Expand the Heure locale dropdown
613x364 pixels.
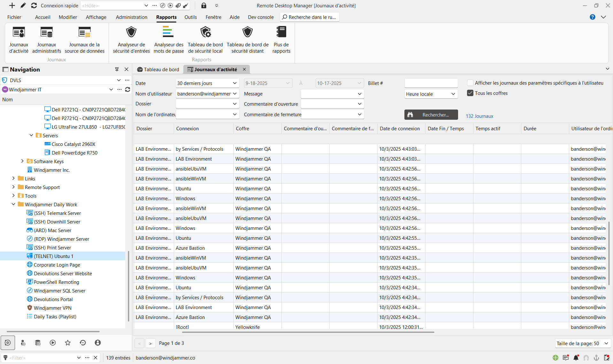(x=431, y=94)
